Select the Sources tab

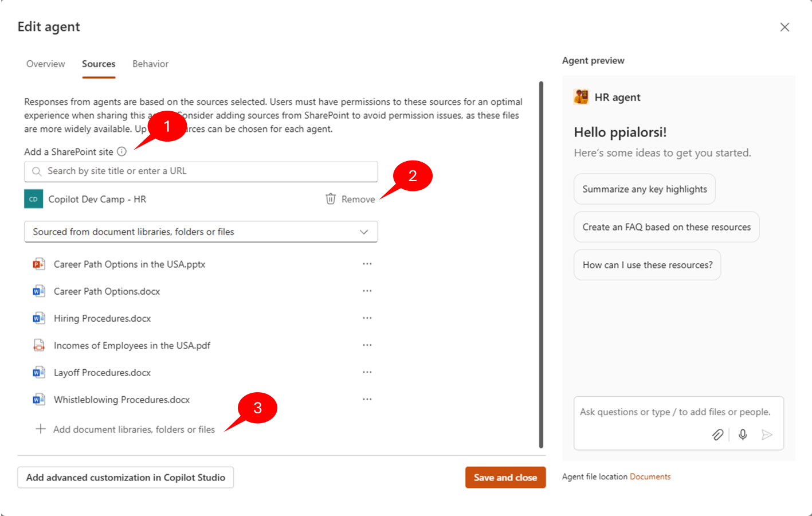tap(99, 64)
